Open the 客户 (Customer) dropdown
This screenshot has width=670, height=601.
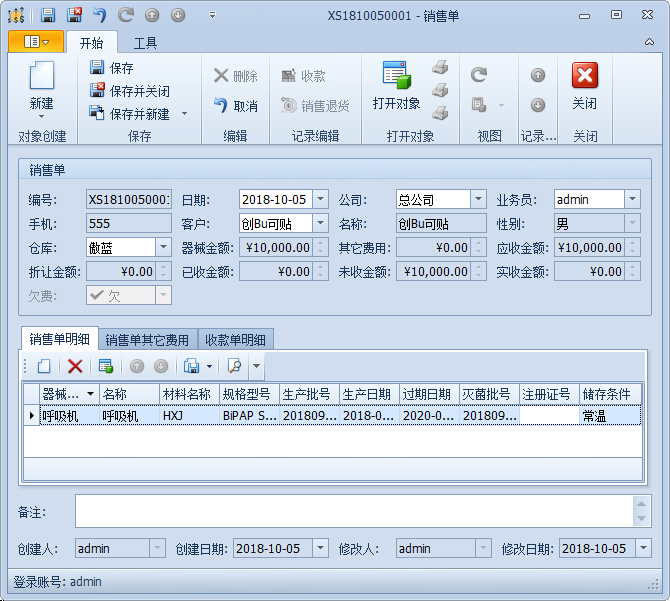[x=320, y=223]
